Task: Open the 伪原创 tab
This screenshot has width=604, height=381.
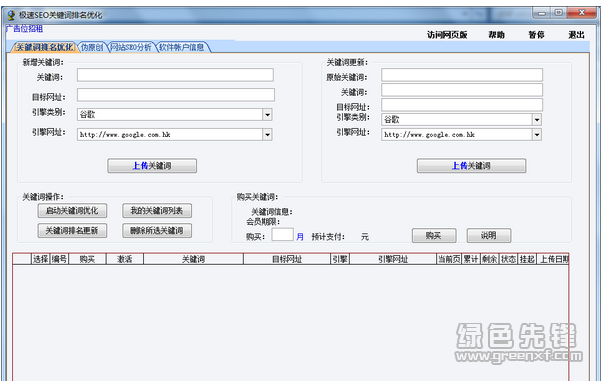Action: coord(92,47)
